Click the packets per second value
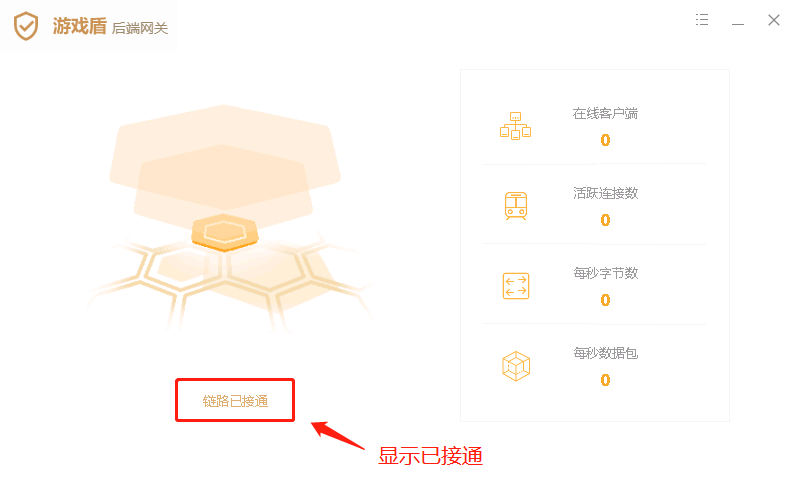The width and height of the screenshot is (800, 500). 605,380
